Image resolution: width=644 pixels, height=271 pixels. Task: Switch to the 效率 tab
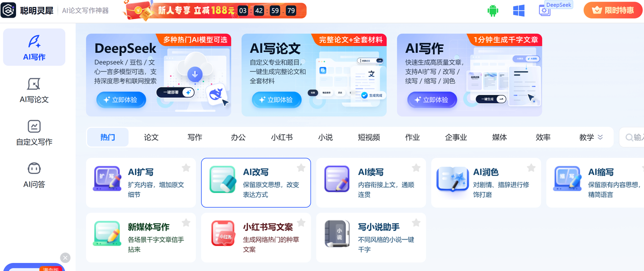543,137
